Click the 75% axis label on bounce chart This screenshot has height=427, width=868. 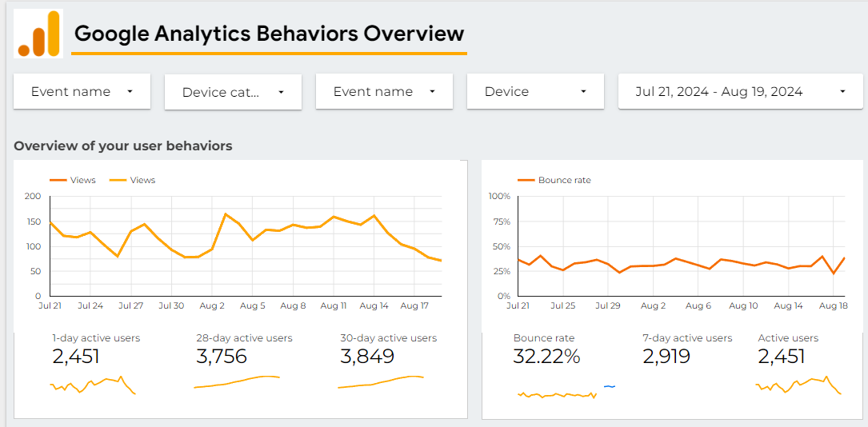(x=502, y=221)
